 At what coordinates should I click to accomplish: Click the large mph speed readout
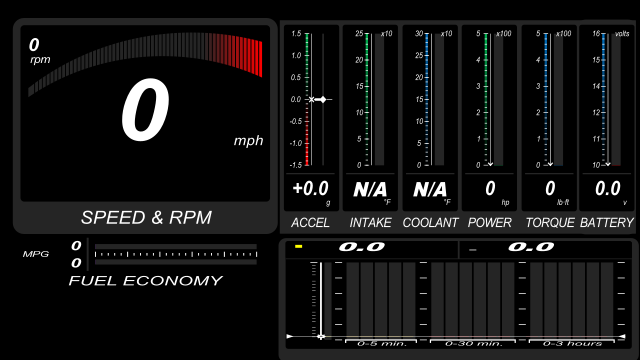pos(145,110)
